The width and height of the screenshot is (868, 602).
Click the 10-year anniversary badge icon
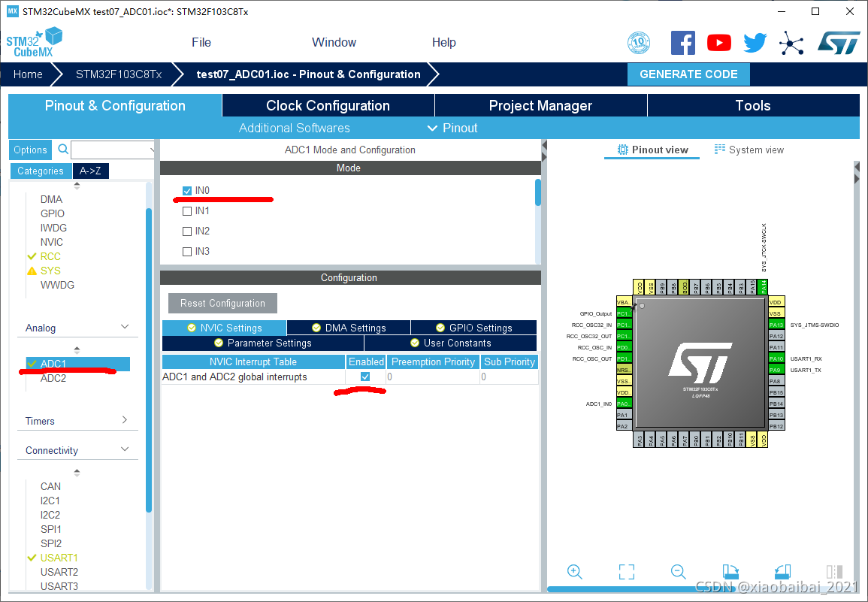639,43
